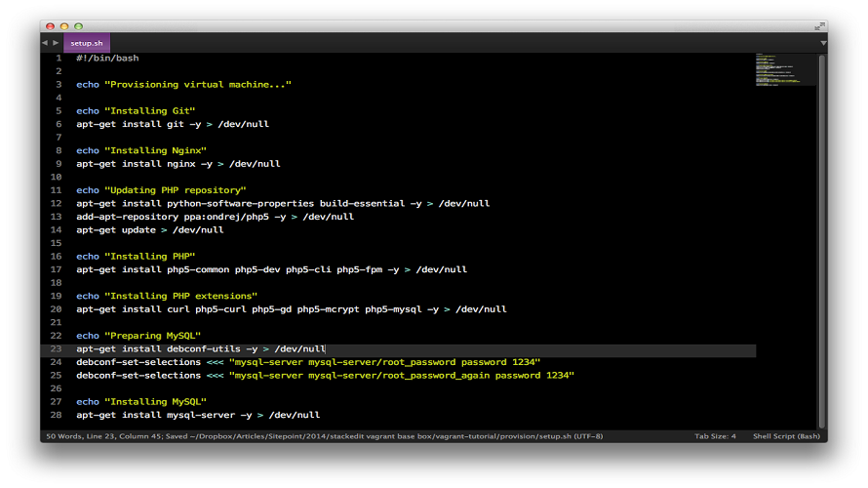Click line apt-get install git -y

click(x=173, y=124)
